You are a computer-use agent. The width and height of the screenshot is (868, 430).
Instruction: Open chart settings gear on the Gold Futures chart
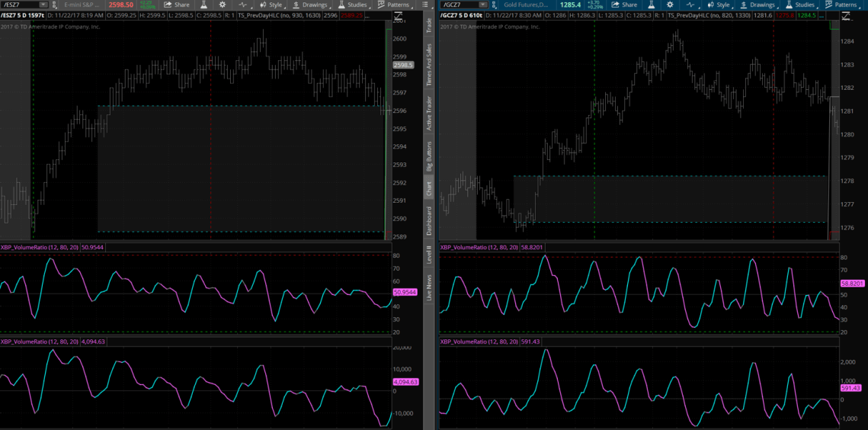coord(670,5)
